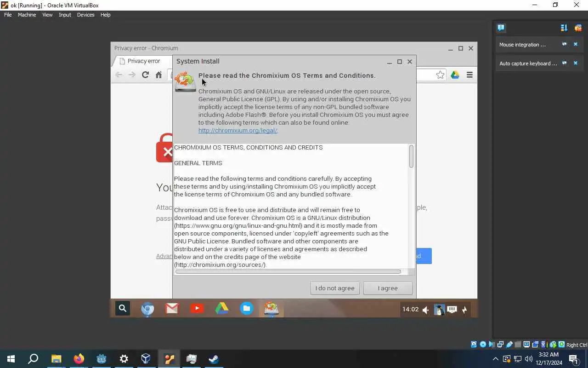
Task: Click the power icon in the Chromixium tray
Action: [464, 310]
